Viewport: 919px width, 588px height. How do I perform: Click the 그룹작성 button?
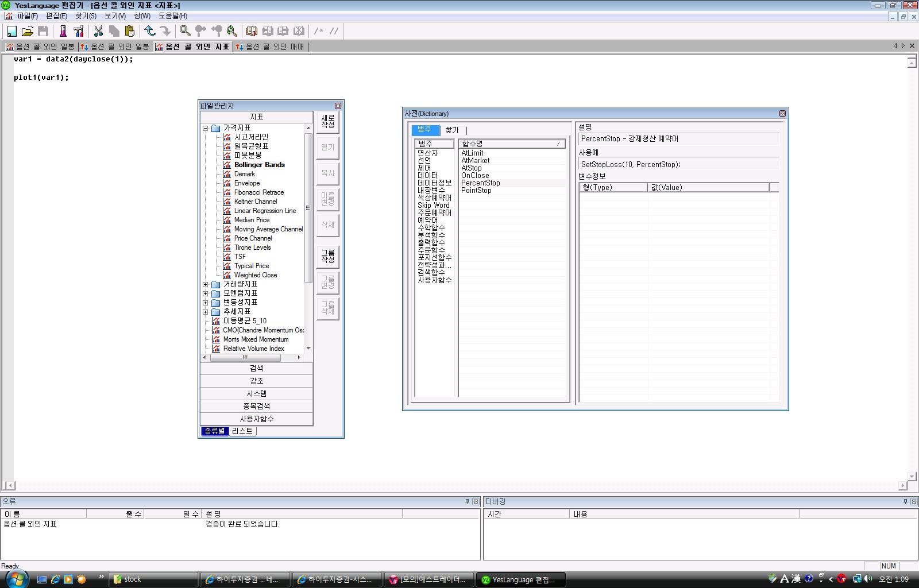[327, 256]
